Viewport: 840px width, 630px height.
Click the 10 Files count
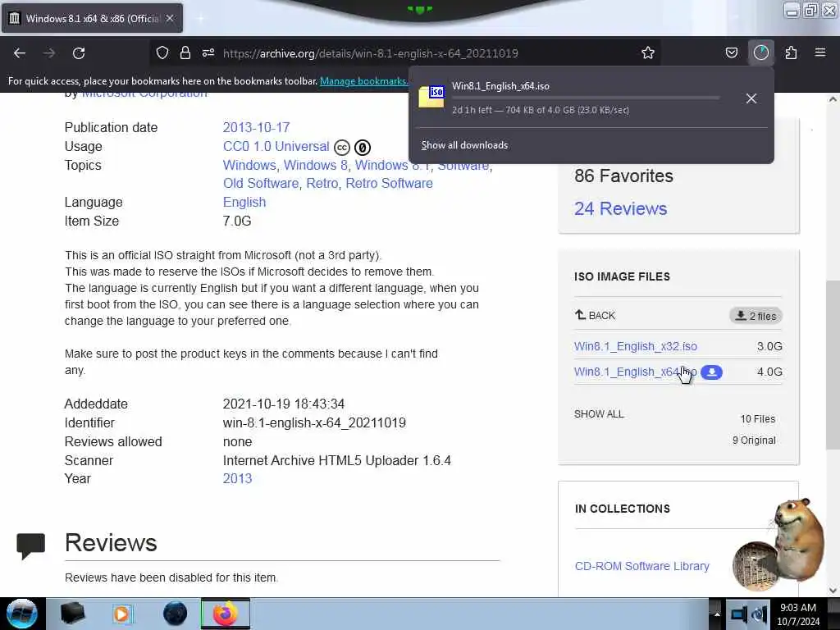(757, 419)
